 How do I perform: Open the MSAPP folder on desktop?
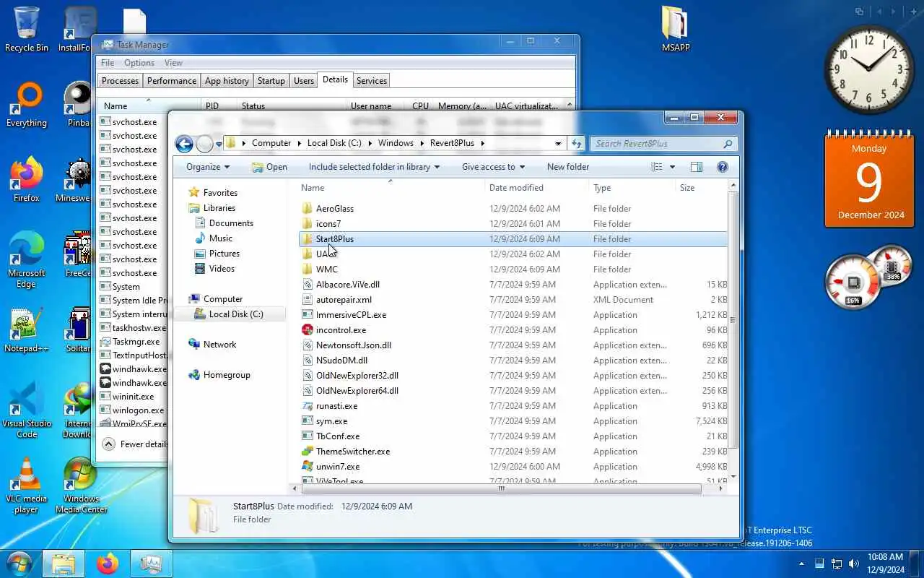coord(676,29)
